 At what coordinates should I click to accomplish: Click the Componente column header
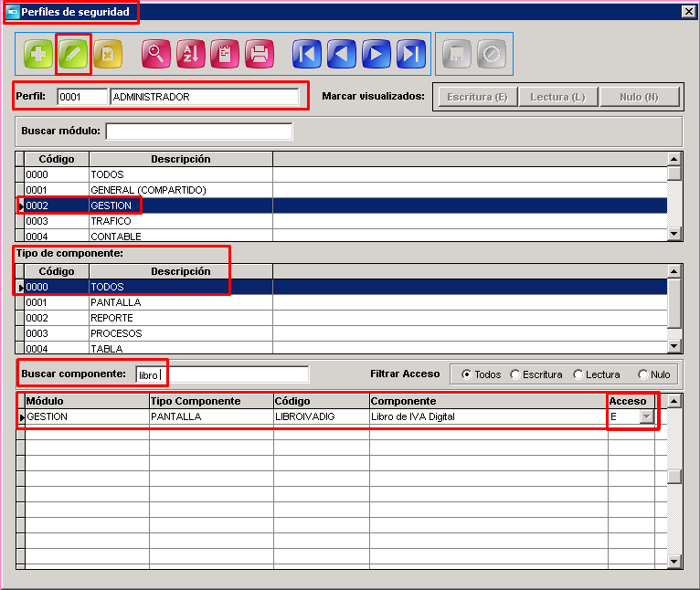pyautogui.click(x=488, y=401)
